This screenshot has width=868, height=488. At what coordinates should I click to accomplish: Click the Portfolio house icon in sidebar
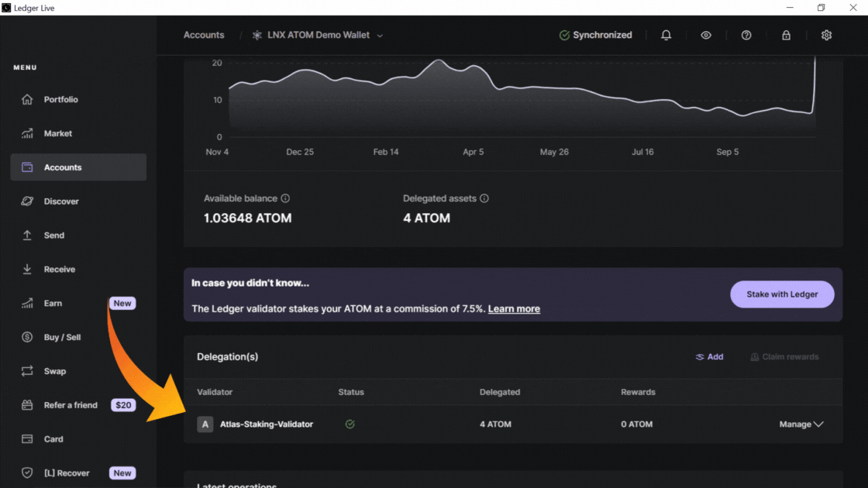27,100
